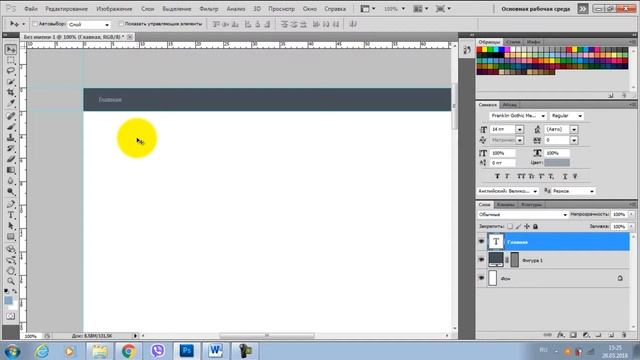This screenshot has height=360, width=640.
Task: Apply Faux Bold in Character panel
Action: pyautogui.click(x=497, y=176)
